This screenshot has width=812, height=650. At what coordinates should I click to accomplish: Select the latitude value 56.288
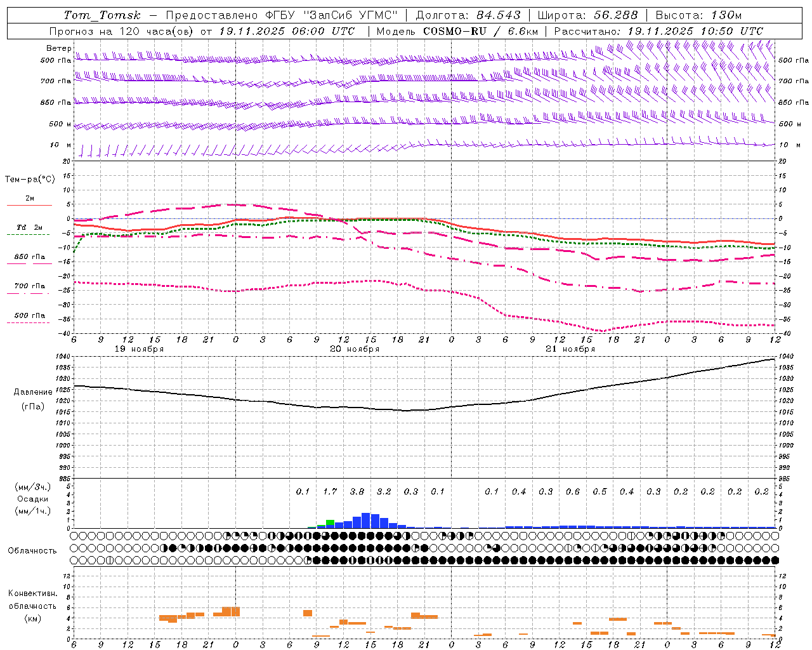(x=616, y=15)
